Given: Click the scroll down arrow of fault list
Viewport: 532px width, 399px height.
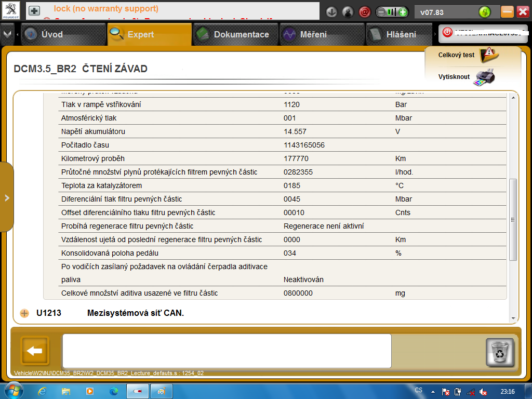Looking at the screenshot, I should [513, 318].
